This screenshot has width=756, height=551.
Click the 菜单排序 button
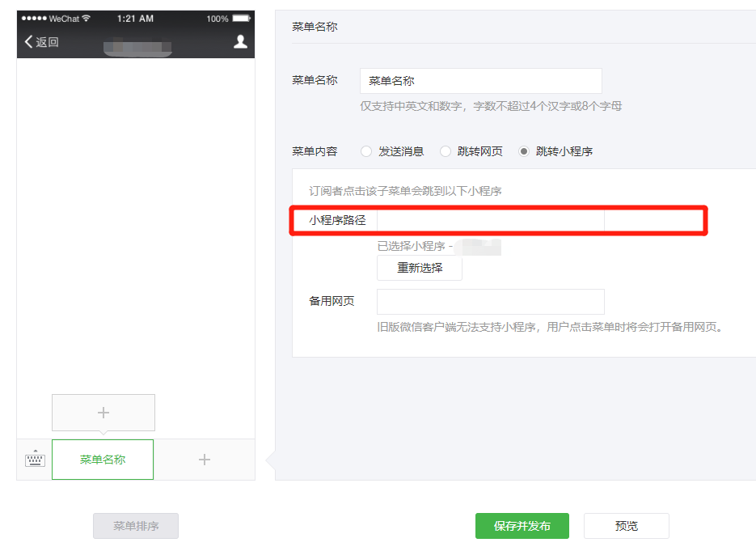click(x=136, y=526)
